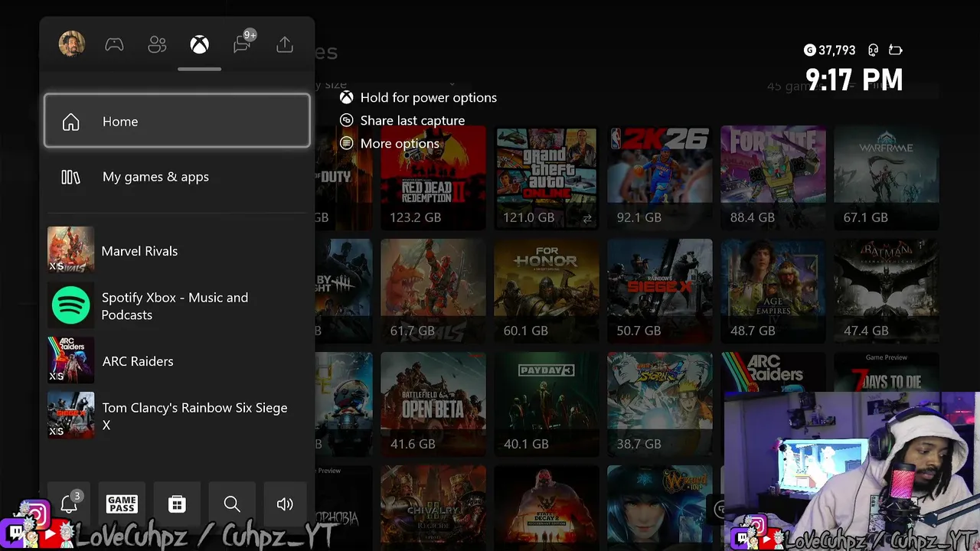
Task: Select Payday 3 game tile
Action: [x=547, y=405]
